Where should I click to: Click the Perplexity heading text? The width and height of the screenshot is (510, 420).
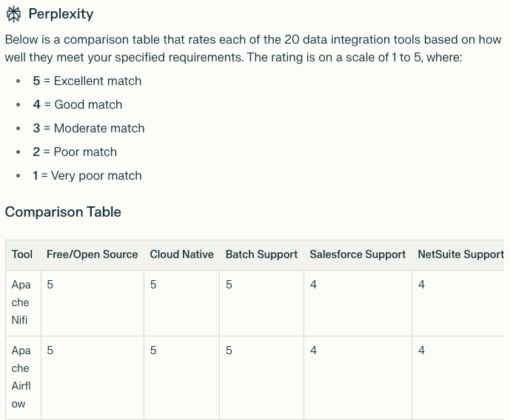[61, 14]
